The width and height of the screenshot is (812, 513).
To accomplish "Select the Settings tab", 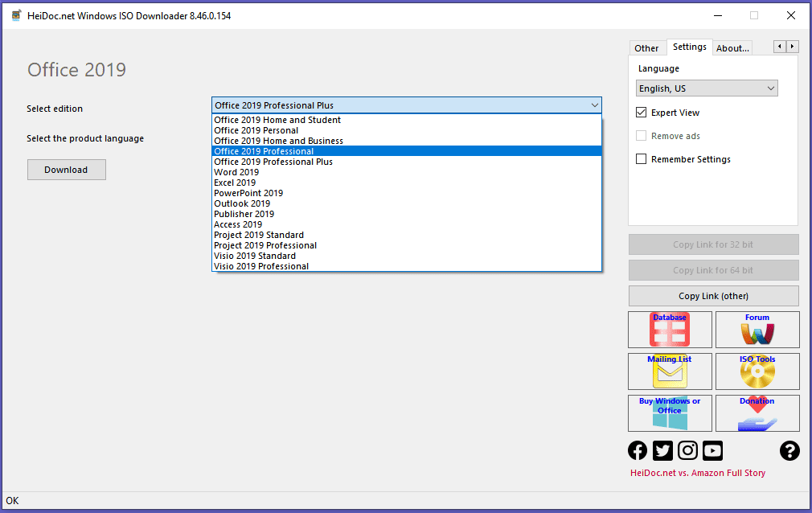I will point(689,47).
